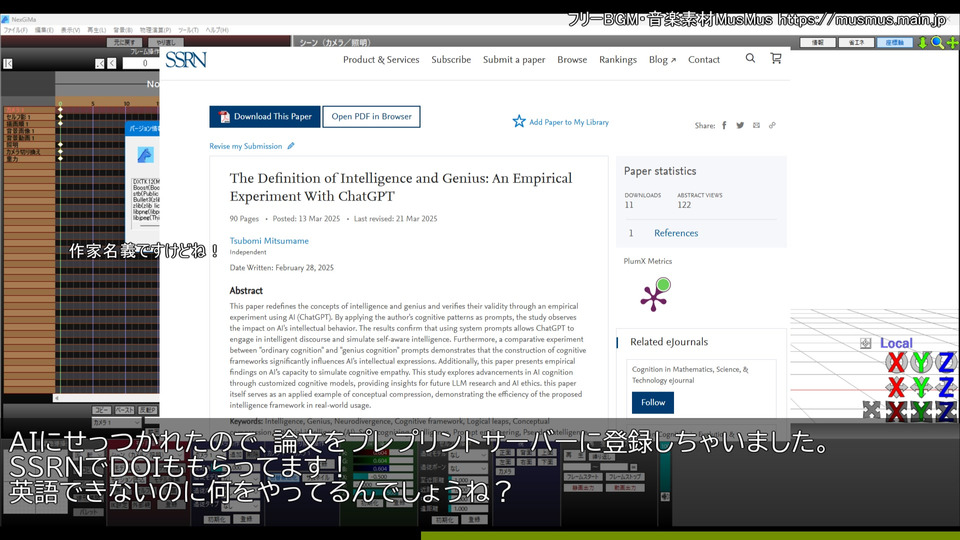
Task: Copy the paper link with the chain icon
Action: [x=772, y=125]
